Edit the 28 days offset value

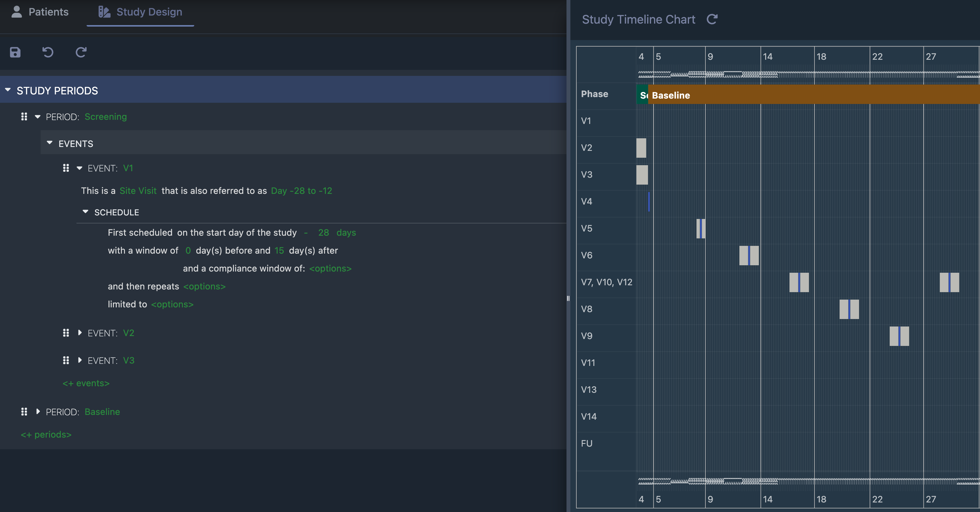click(323, 232)
